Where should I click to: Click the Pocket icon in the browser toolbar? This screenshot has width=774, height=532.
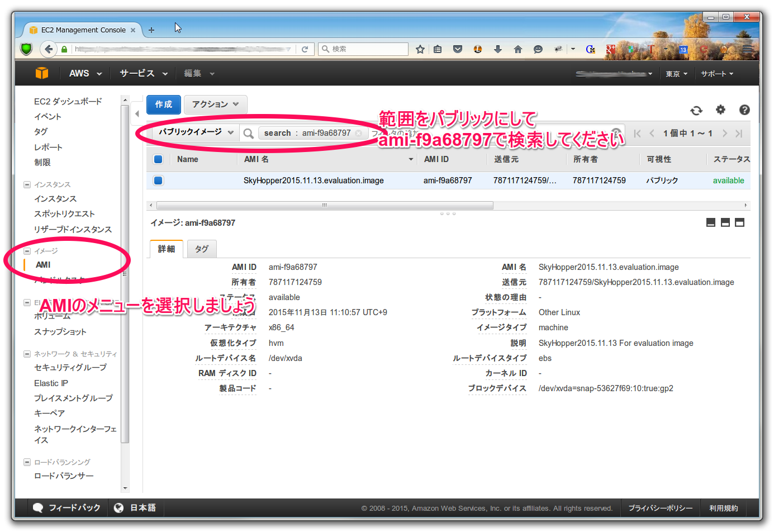(x=458, y=49)
